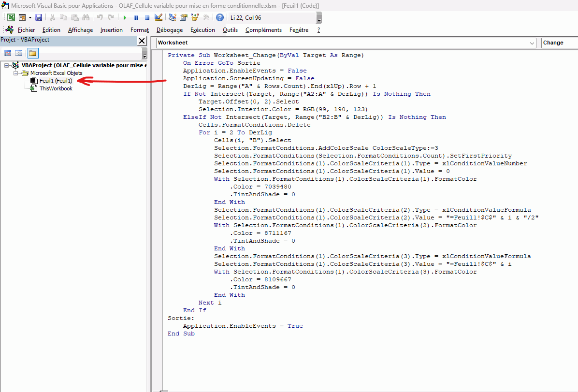Toggle Folders view in the Project panel
Screen dimensions: 578x392
[33, 53]
